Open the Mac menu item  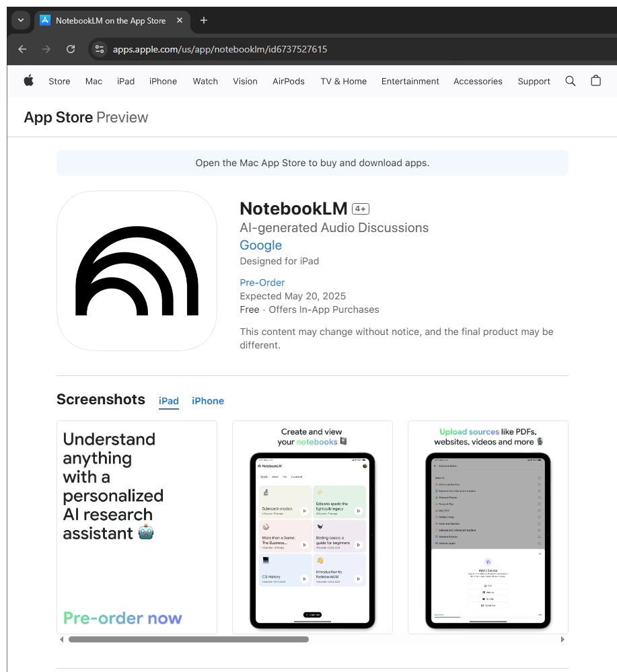94,81
